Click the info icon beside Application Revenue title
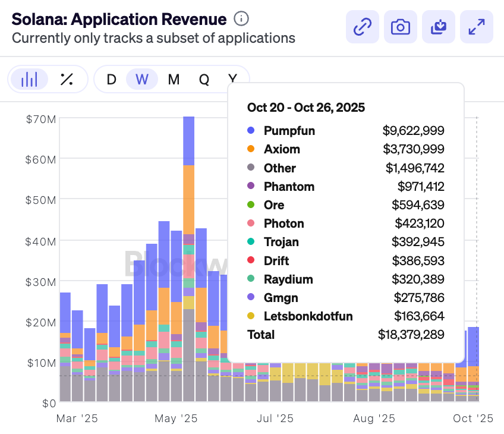 pyautogui.click(x=241, y=18)
